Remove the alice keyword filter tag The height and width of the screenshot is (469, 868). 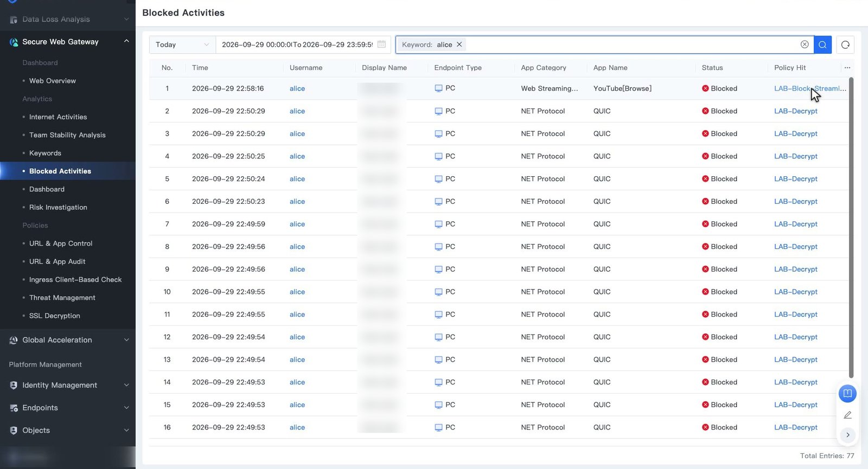coord(459,44)
